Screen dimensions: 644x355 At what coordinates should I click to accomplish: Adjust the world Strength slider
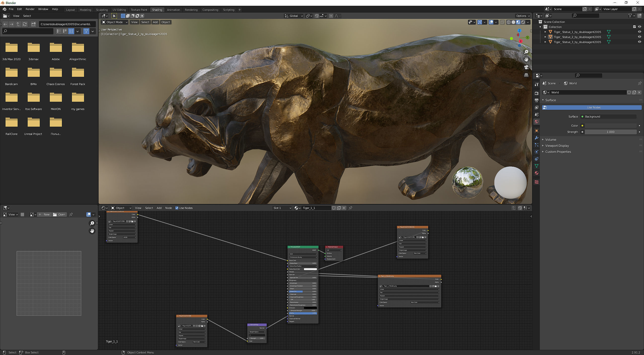click(x=610, y=132)
